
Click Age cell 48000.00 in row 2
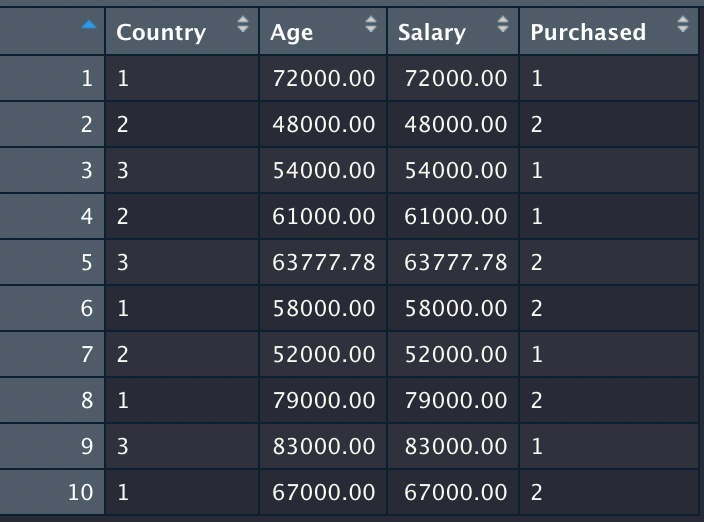click(324, 124)
